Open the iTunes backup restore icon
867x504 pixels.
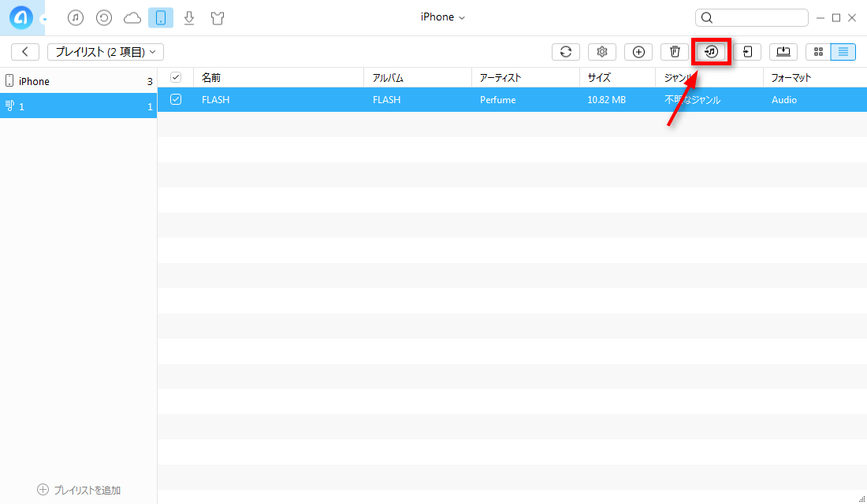tap(104, 17)
